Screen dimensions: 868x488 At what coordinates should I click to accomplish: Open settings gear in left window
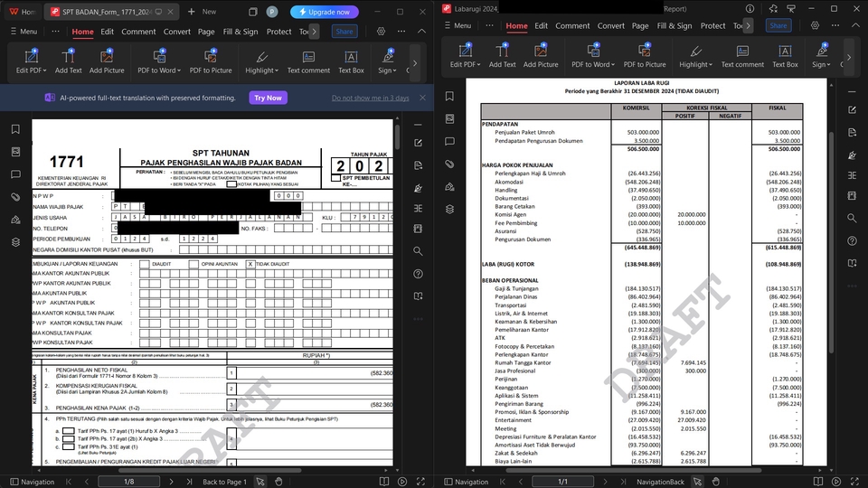coord(381,32)
